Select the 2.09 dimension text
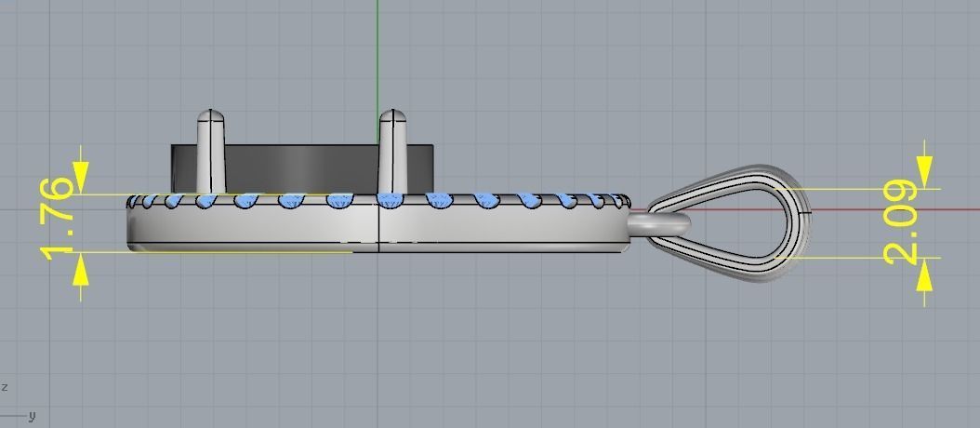Image resolution: width=980 pixels, height=428 pixels. (x=903, y=222)
